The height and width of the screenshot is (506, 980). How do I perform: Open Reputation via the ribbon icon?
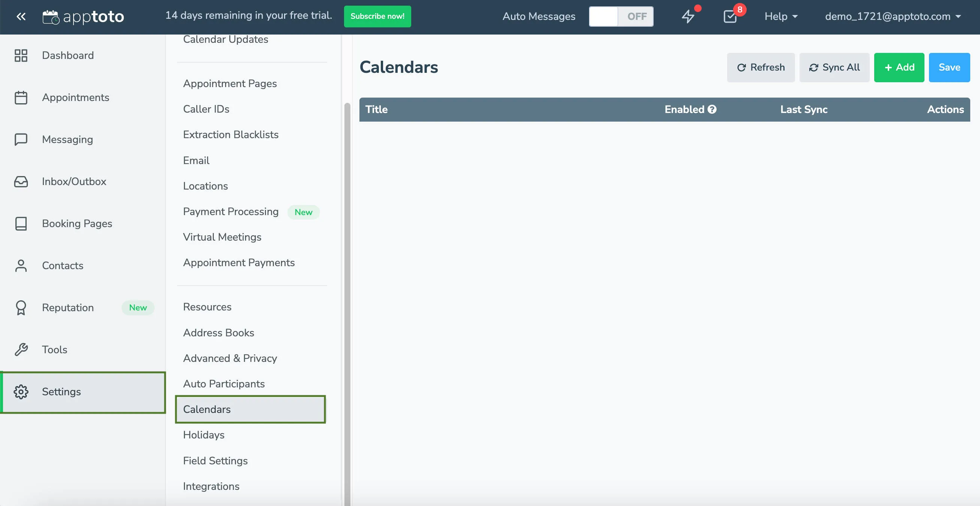(21, 308)
